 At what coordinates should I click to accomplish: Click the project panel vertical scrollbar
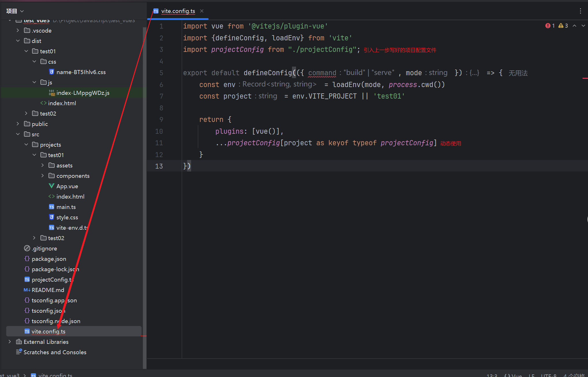point(144,173)
